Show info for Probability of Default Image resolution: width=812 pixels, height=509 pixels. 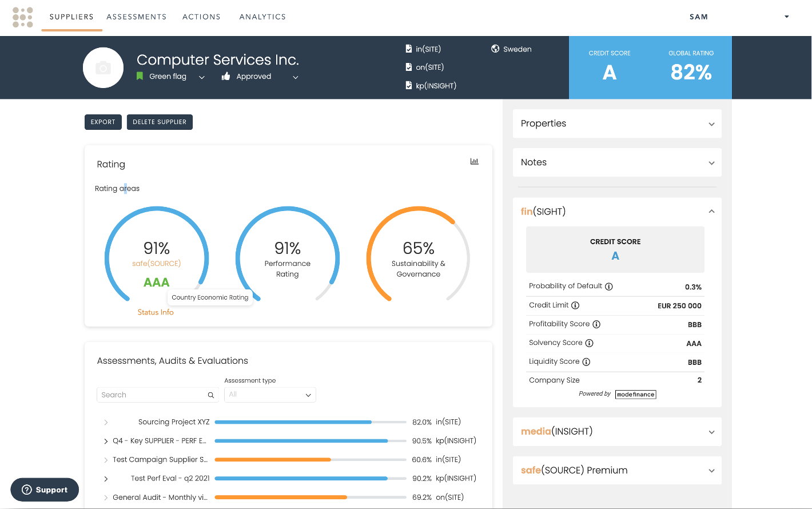tap(609, 287)
